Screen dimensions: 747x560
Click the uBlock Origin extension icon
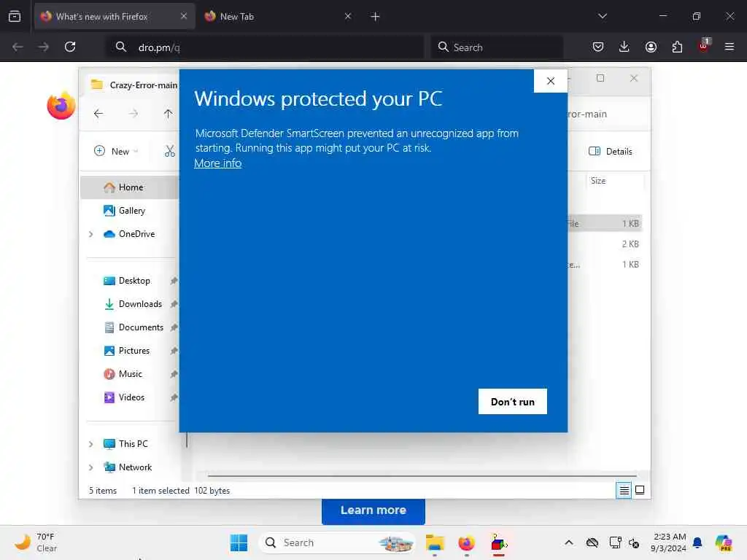point(704,46)
